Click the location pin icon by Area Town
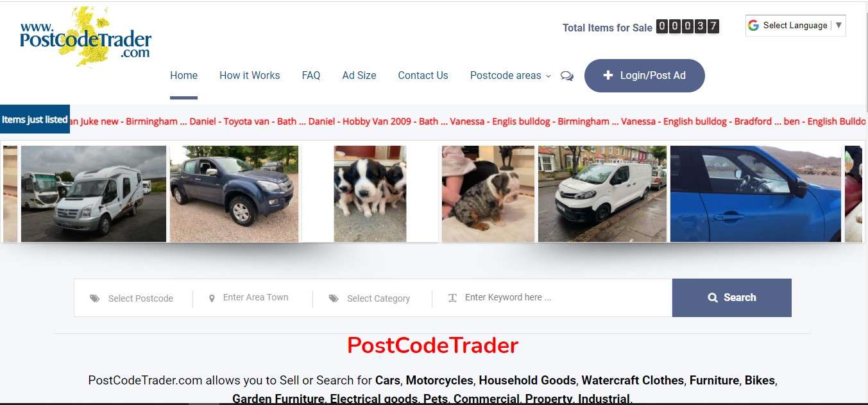Image resolution: width=868 pixels, height=405 pixels. point(212,298)
